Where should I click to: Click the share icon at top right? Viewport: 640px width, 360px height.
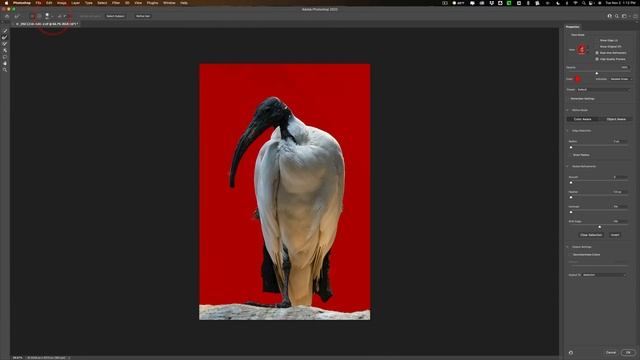coord(635,16)
